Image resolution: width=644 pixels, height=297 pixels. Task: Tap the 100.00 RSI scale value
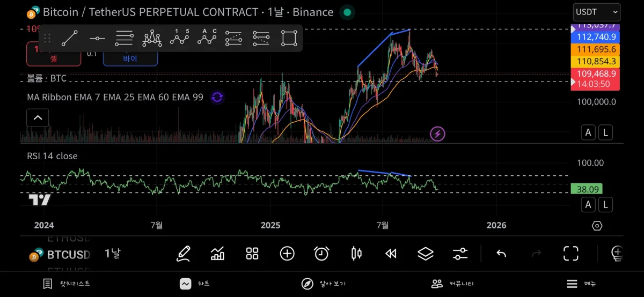[x=590, y=163]
